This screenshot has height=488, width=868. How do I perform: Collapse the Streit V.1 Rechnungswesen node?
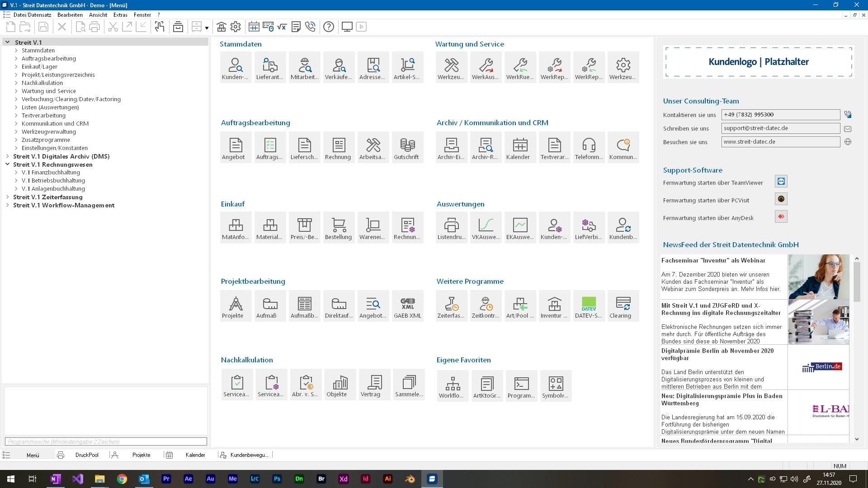pyautogui.click(x=8, y=164)
